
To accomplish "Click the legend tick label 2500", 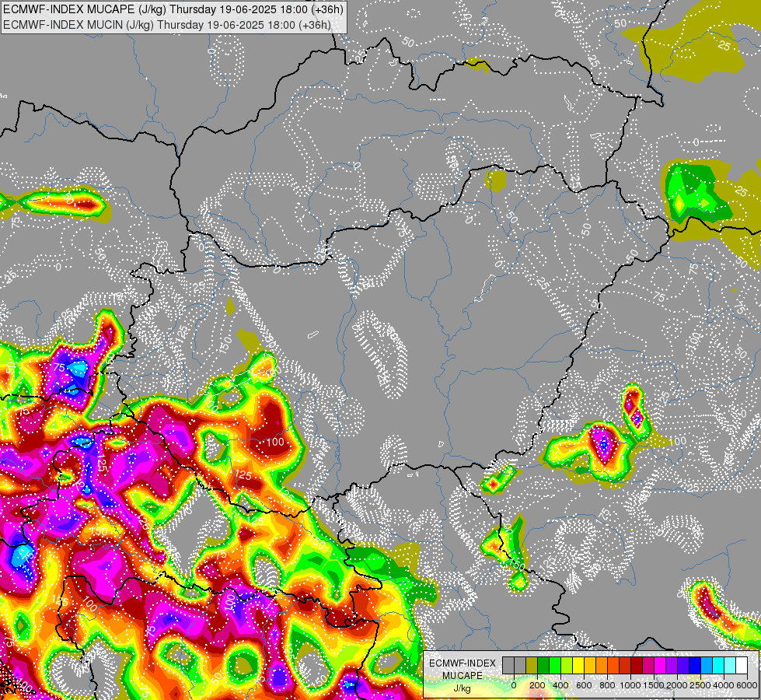I will (x=700, y=685).
